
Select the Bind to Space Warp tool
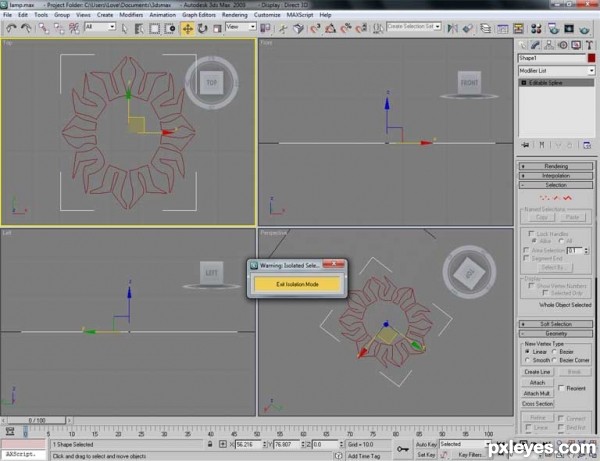74,28
